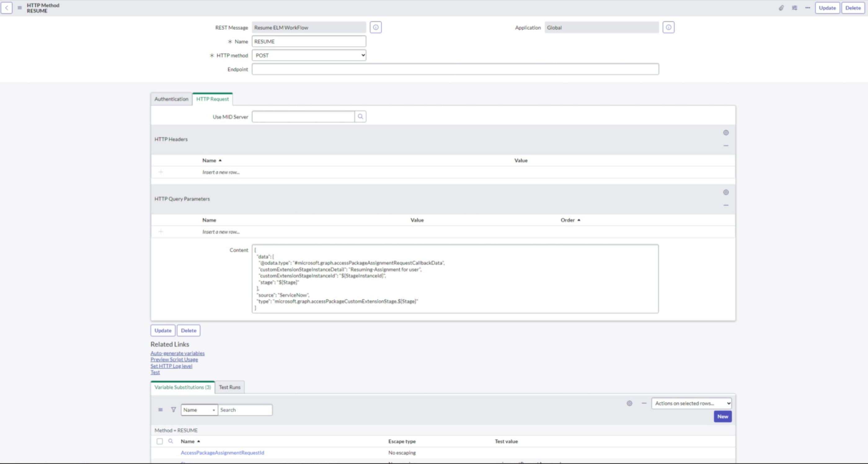Click Update in the top header
868x464 pixels.
(x=827, y=8)
